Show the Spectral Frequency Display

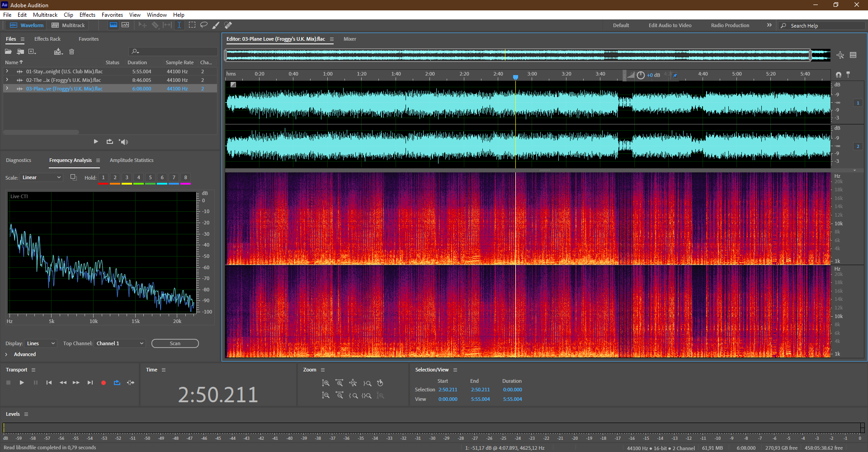coord(113,25)
